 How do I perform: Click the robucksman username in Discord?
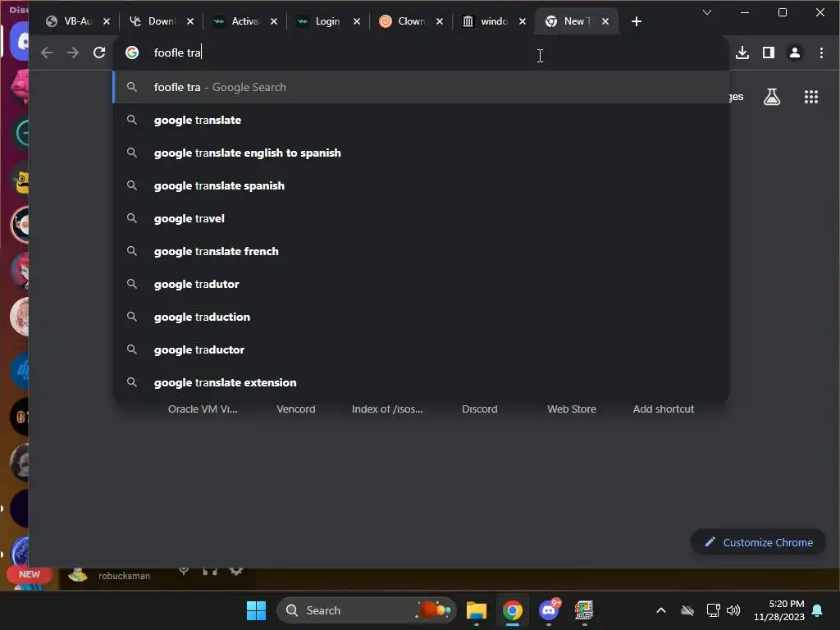click(x=124, y=576)
